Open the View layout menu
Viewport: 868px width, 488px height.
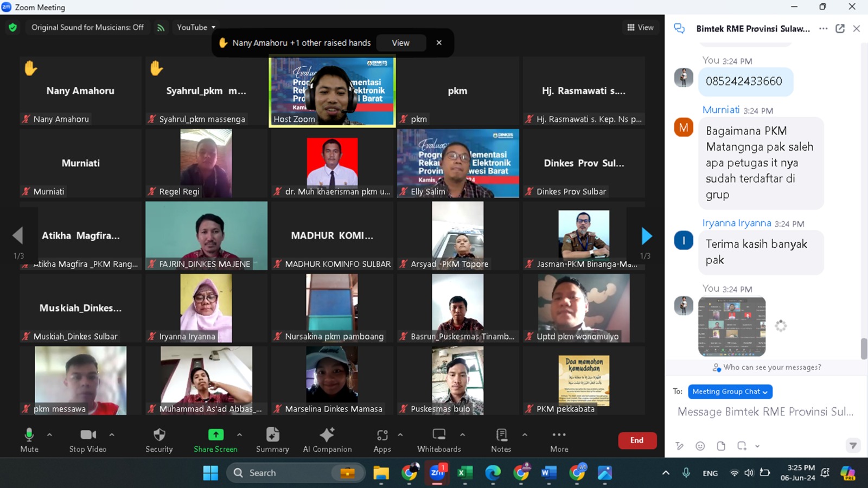(x=640, y=27)
